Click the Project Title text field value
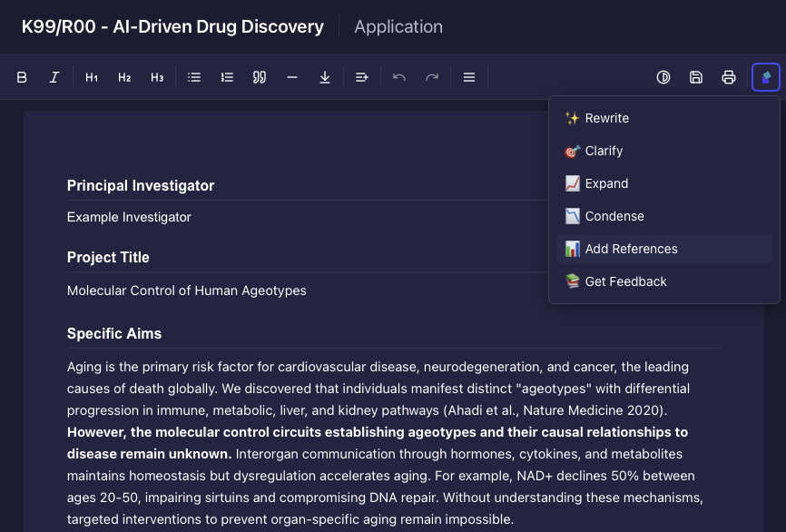 (x=187, y=291)
